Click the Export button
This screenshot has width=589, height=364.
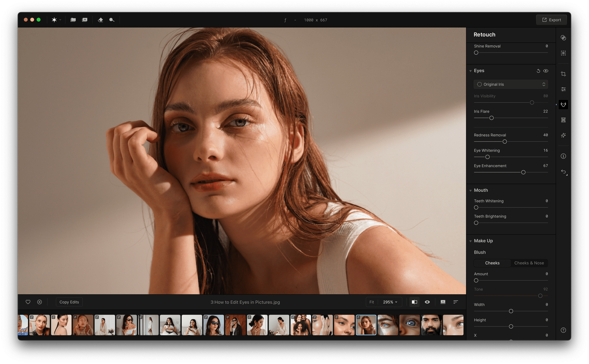click(551, 20)
